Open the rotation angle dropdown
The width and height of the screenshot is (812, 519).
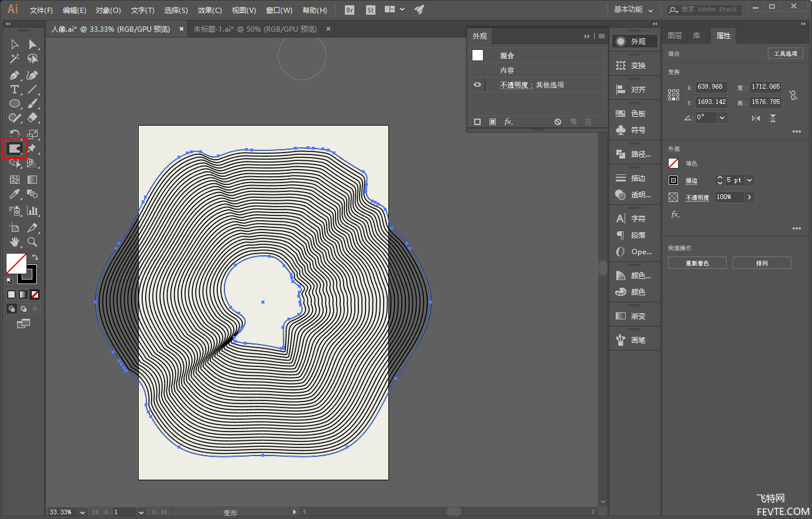722,117
